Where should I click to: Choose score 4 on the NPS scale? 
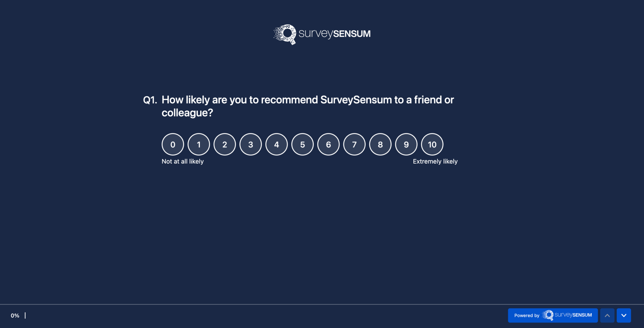[x=276, y=144]
